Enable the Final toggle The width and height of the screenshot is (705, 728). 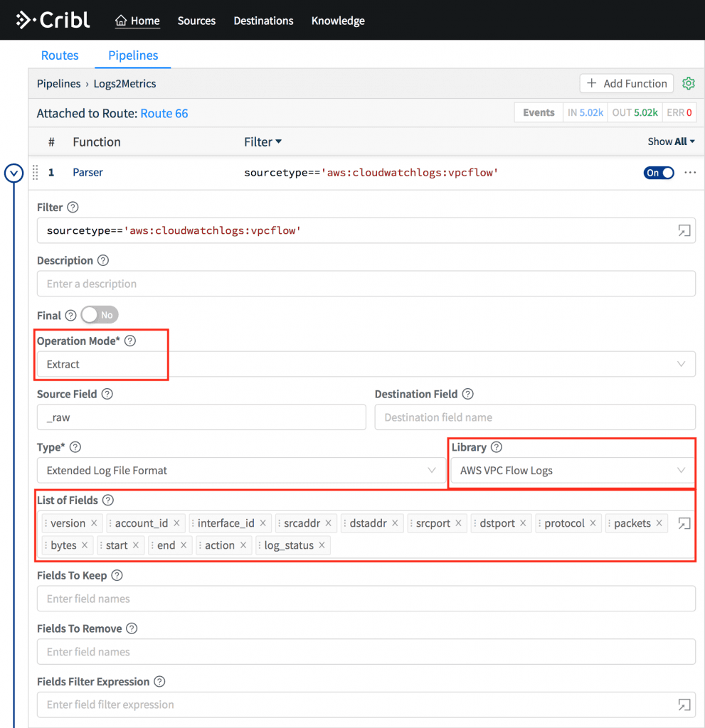click(99, 314)
